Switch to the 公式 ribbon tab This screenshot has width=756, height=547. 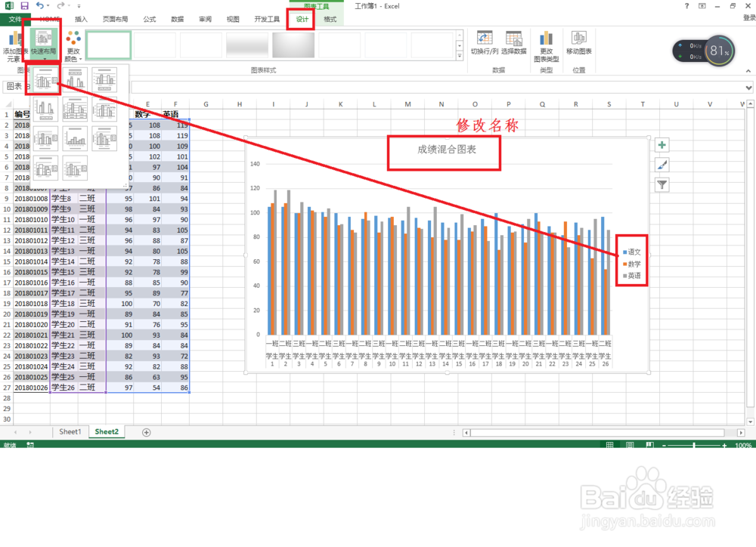[150, 20]
